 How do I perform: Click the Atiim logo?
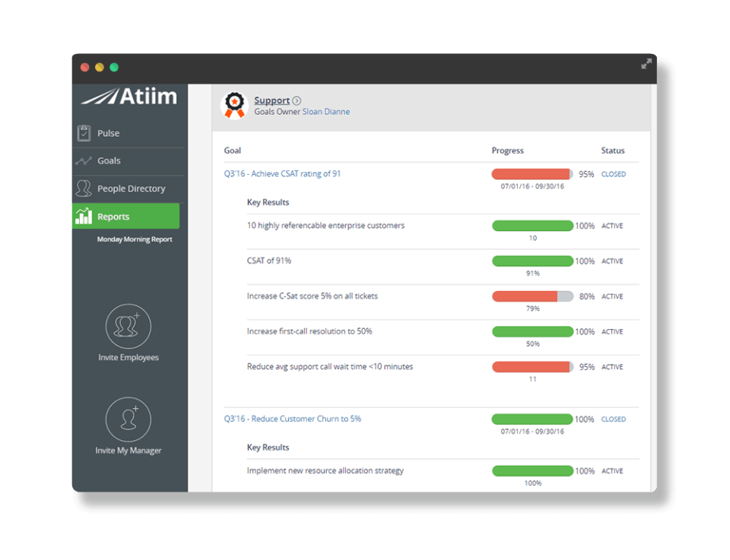pyautogui.click(x=129, y=96)
